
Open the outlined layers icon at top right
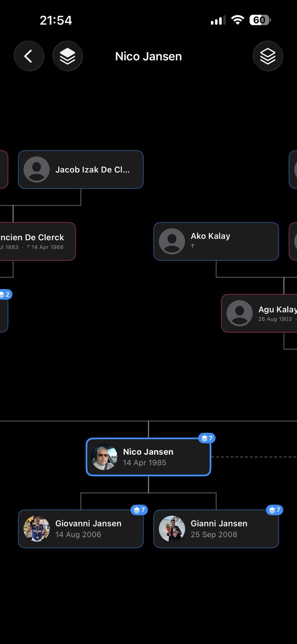point(268,56)
